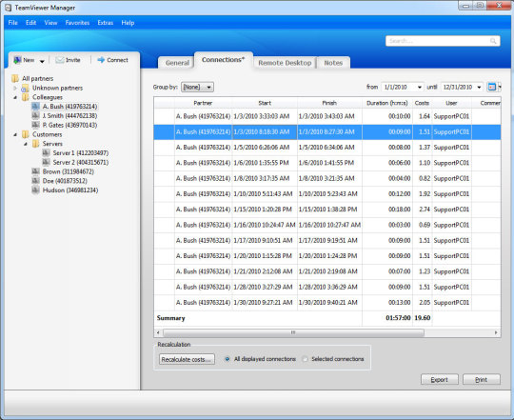This screenshot has height=420, width=514.
Task: Select the row starting 1/3/2010 3:33:03 AM
Action: click(x=327, y=116)
